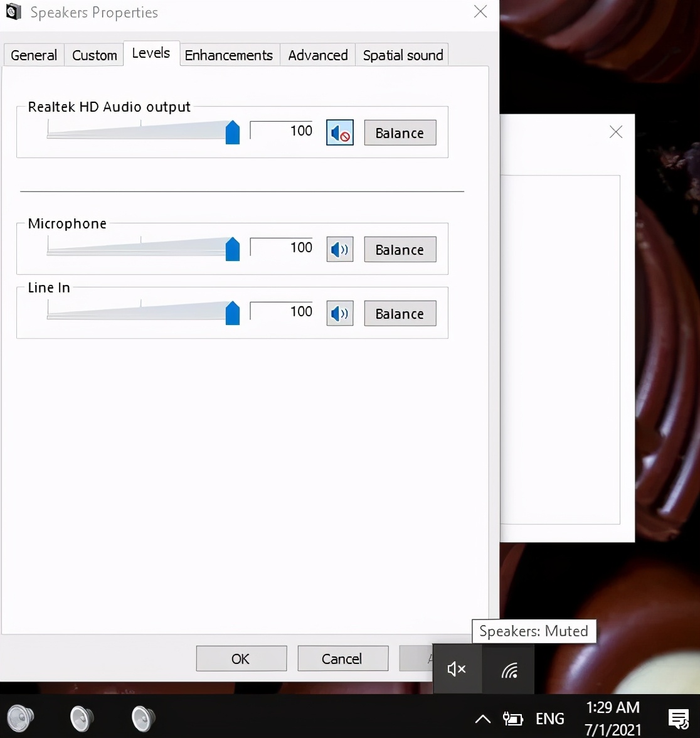Click the muted speaker icon in system tray
700x738 pixels.
(x=457, y=669)
